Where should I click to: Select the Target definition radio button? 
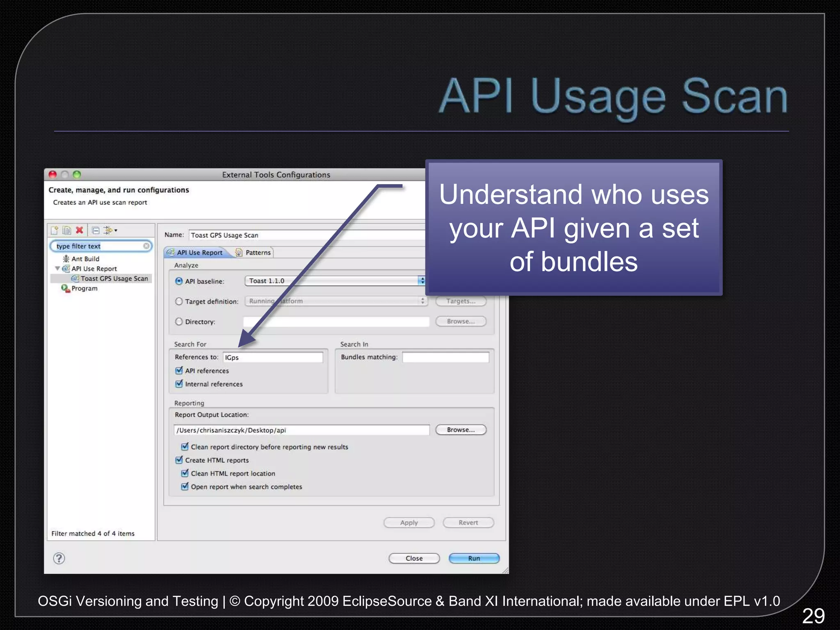[179, 301]
